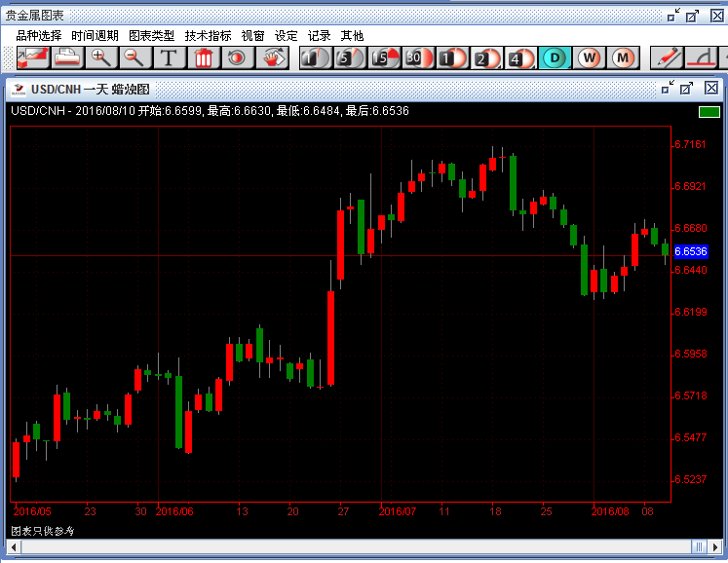Close the USD/CNH chart inner window
Screen dimensions: 728x563
point(711,88)
